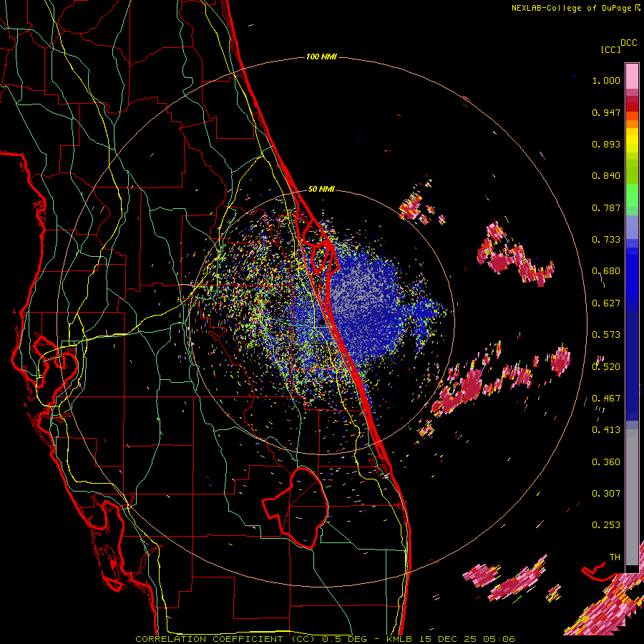
Task: Click the 0.733 legend value
Action: coord(606,240)
